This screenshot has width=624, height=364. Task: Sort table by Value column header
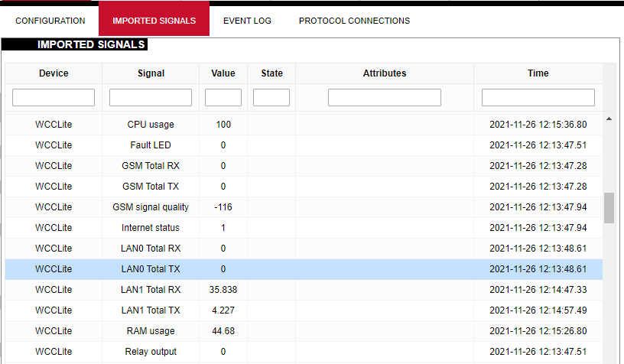[223, 73]
